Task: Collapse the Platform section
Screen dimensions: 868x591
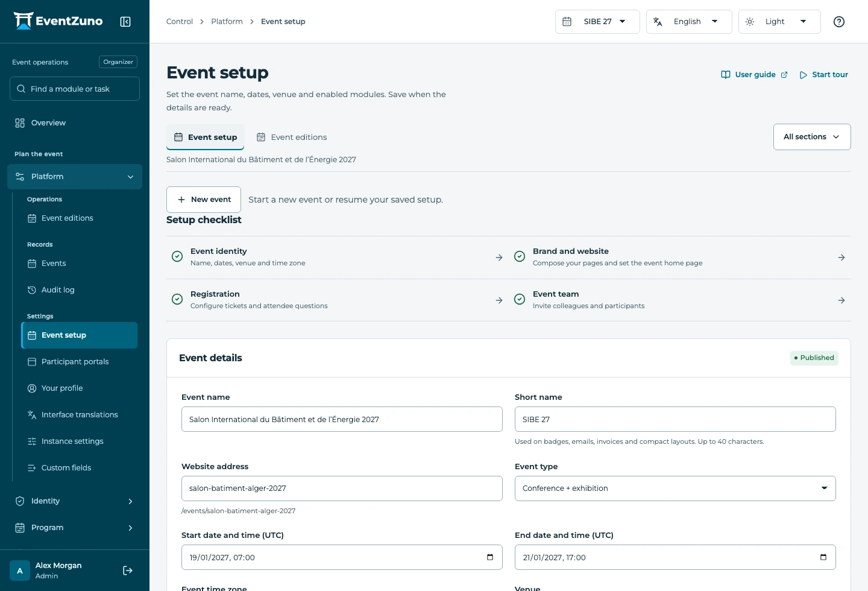Action: pyautogui.click(x=75, y=177)
